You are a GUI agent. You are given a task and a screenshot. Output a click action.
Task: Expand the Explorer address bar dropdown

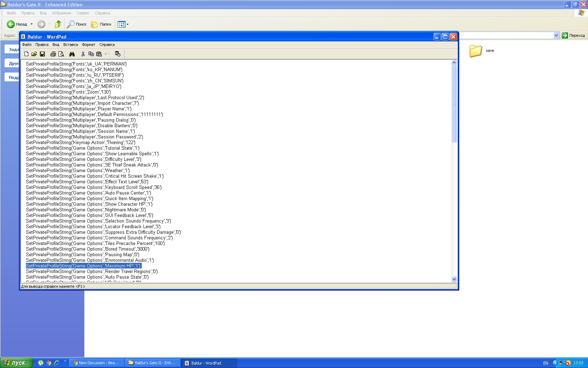coord(556,35)
